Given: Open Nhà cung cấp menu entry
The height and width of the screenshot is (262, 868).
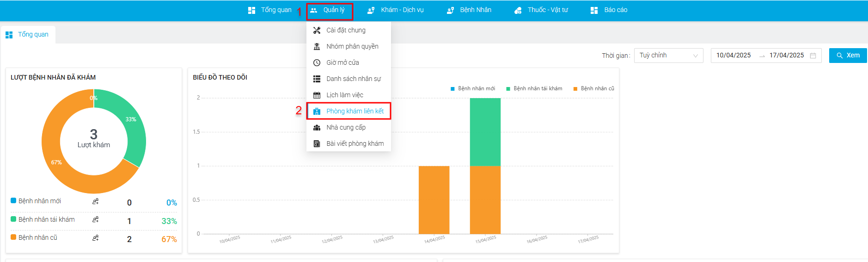Looking at the screenshot, I should click(348, 127).
